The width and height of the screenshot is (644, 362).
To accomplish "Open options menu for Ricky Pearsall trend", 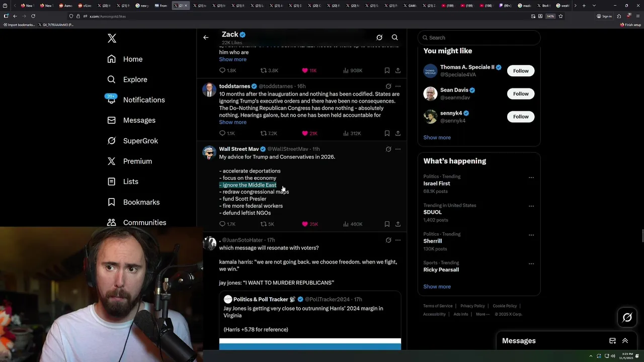I will coord(531,263).
